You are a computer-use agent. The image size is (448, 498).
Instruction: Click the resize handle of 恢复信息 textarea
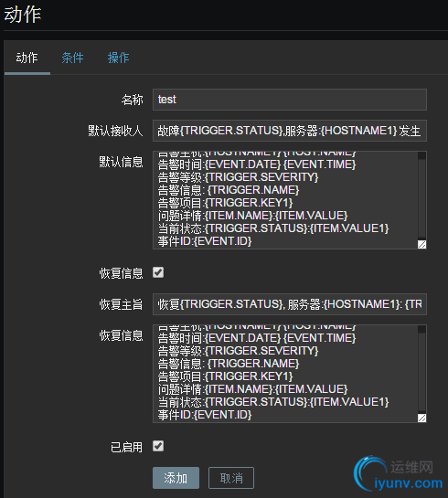click(421, 418)
